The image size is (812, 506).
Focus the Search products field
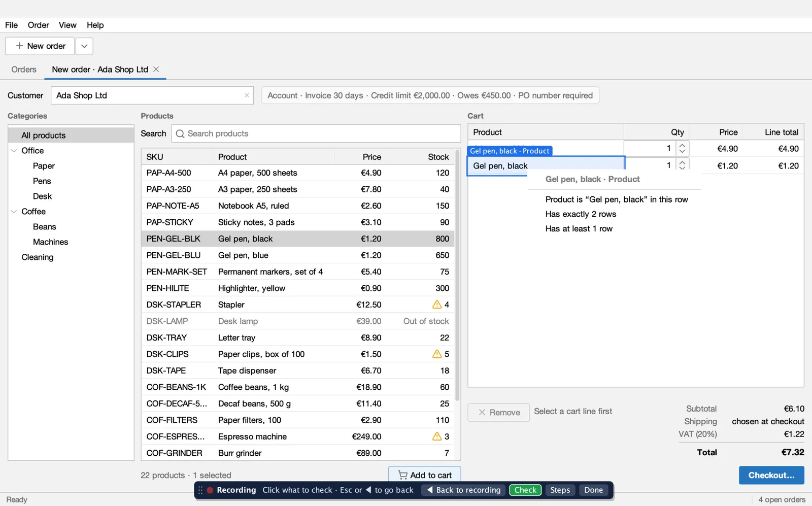coord(316,133)
